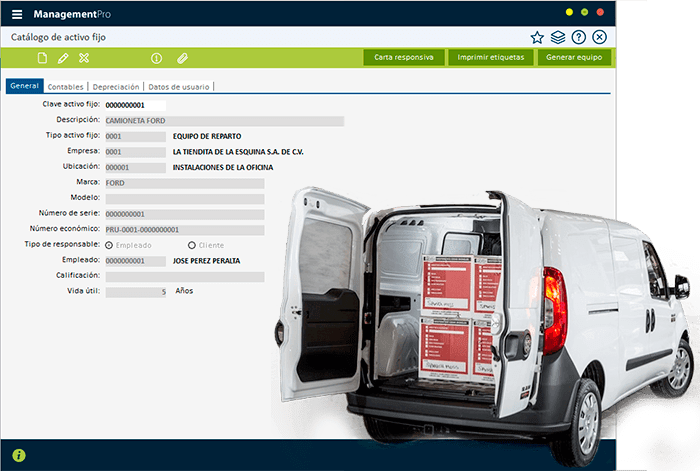
Task: Click Descripción field with CAMIONETA FORD
Action: pyautogui.click(x=225, y=121)
